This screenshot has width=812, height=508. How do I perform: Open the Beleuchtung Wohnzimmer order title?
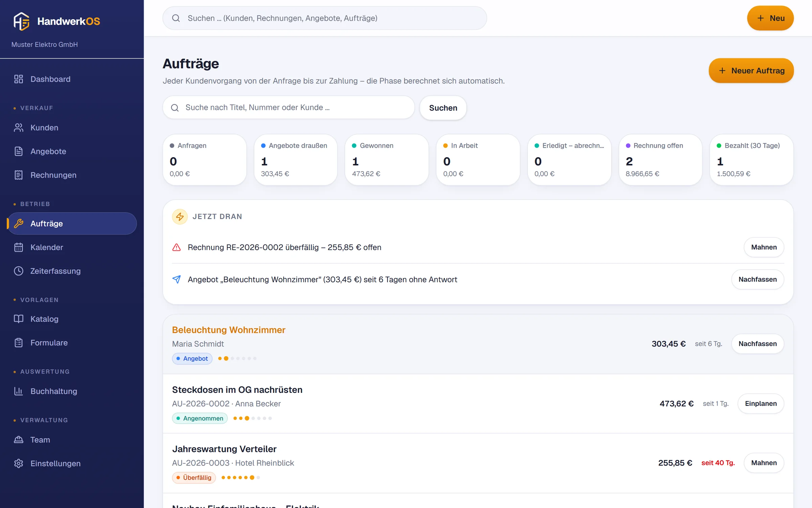coord(229,330)
